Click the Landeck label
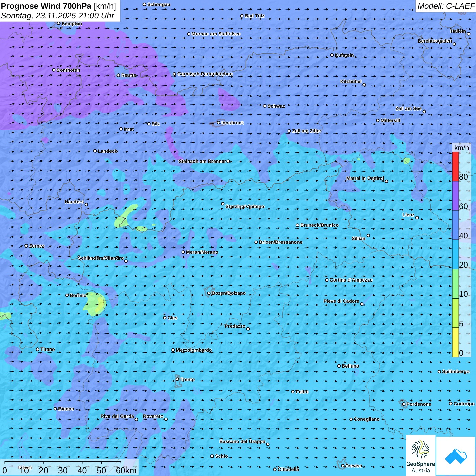476x476 pixels. click(107, 151)
